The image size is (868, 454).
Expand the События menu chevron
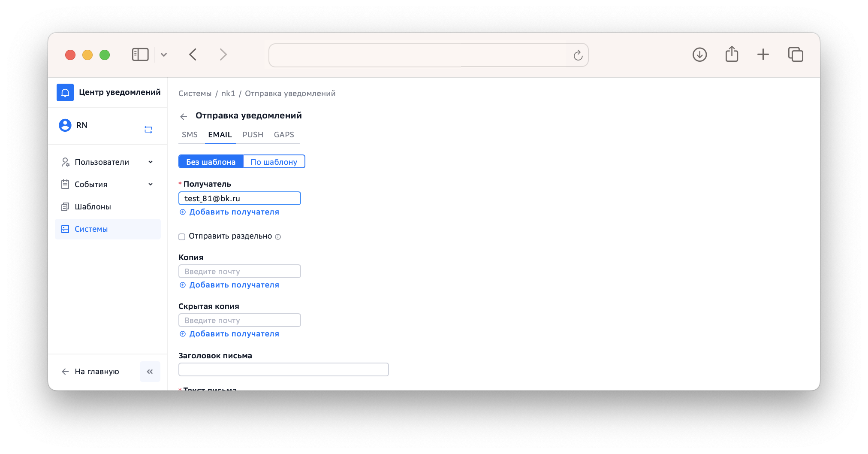click(151, 185)
